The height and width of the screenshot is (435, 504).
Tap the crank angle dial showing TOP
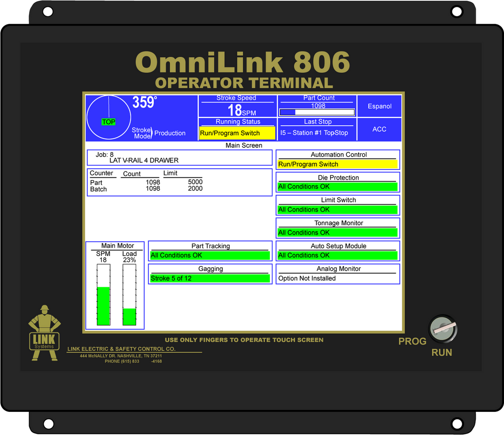tap(109, 117)
